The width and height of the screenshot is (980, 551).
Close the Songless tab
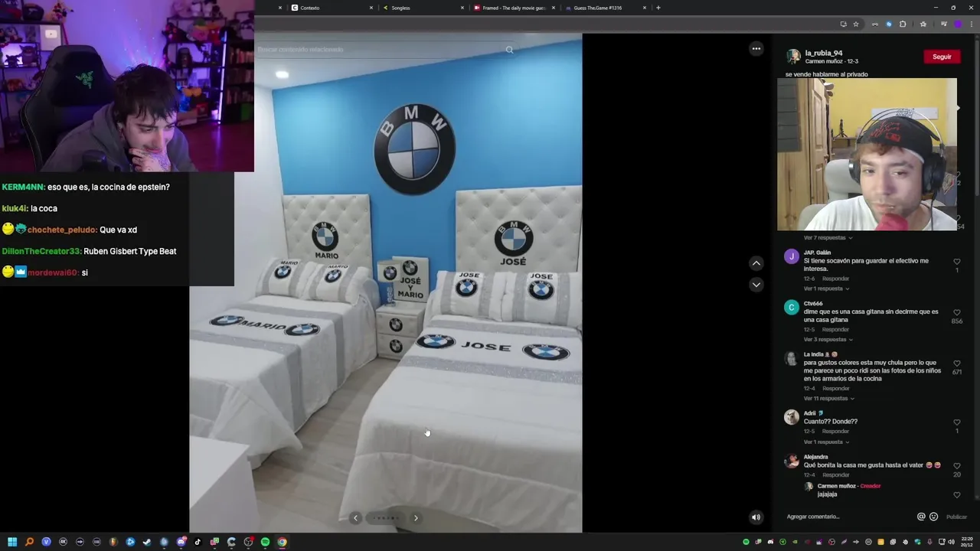coord(462,8)
